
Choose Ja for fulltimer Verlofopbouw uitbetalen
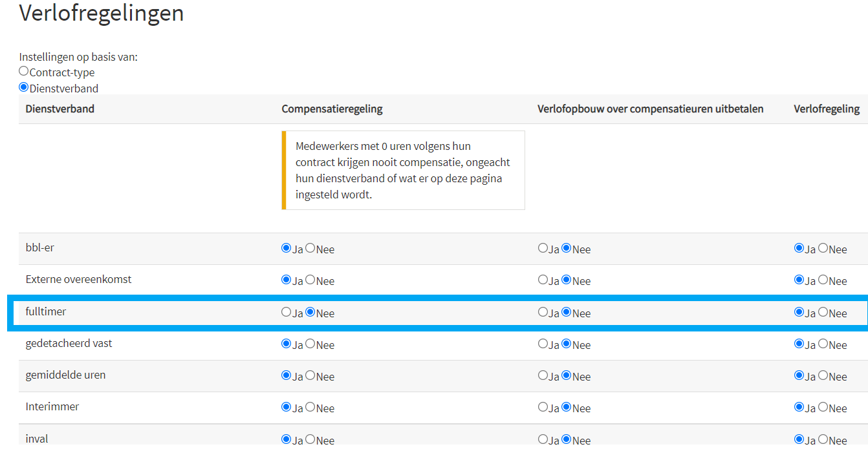click(x=543, y=312)
